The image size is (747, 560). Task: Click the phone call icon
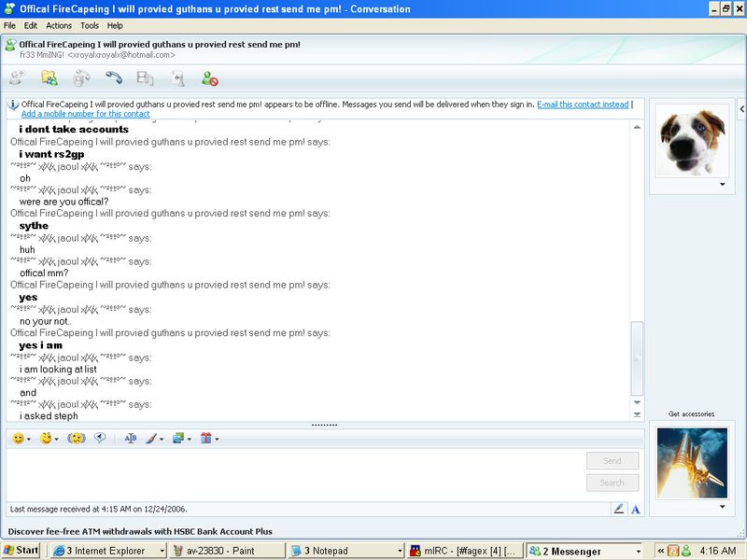pyautogui.click(x=113, y=77)
